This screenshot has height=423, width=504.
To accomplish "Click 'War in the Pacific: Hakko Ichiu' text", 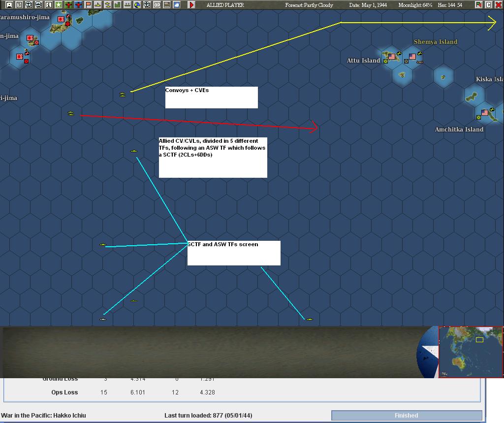I will pos(43,415).
